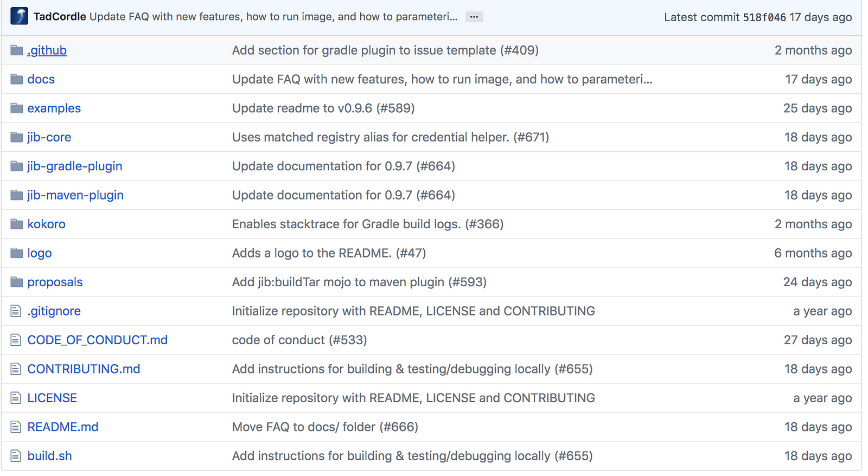
Task: Open commit hash 518f046
Action: point(764,17)
